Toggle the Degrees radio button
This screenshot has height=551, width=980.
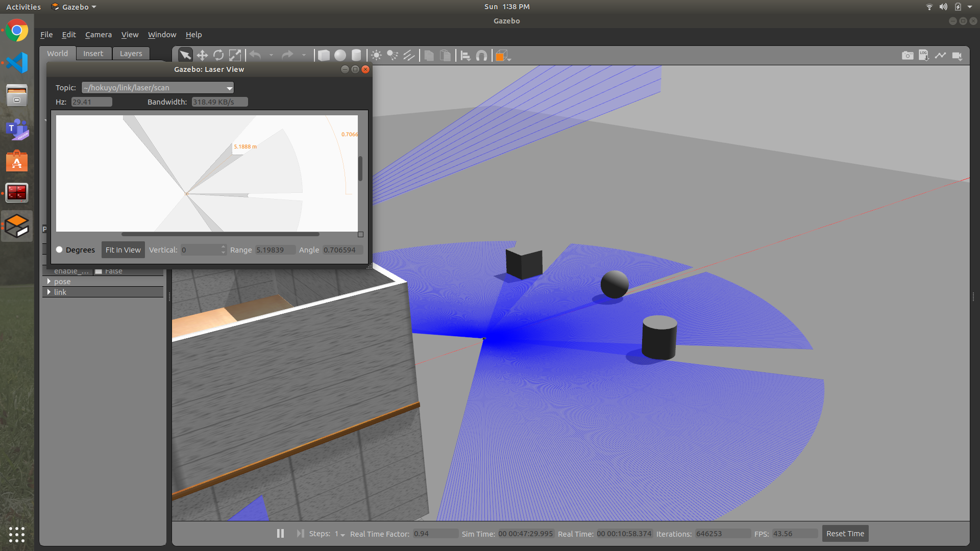tap(59, 249)
